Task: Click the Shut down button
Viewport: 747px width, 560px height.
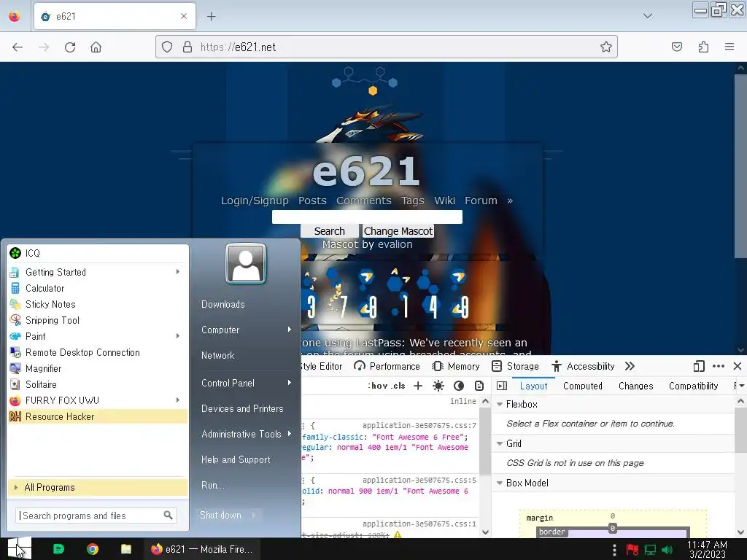Action: [220, 516]
